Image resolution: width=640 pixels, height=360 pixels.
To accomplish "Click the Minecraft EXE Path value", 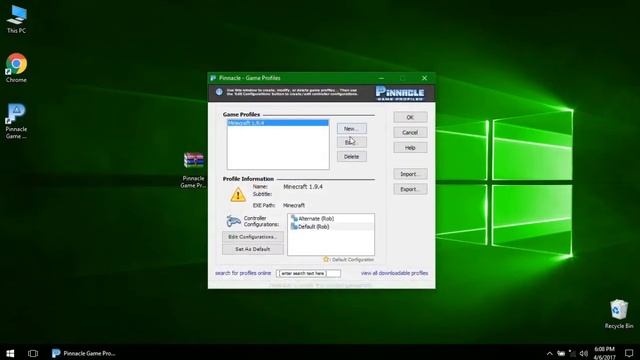I will [294, 205].
